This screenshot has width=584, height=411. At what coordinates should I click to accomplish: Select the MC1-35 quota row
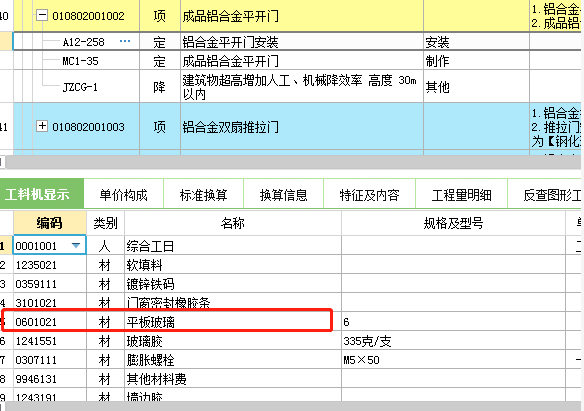(x=80, y=61)
